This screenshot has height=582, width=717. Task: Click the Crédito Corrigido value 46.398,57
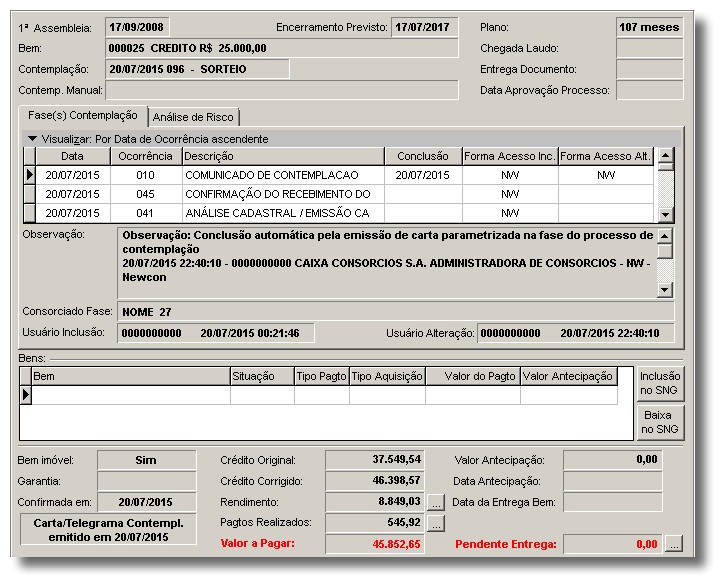(375, 481)
